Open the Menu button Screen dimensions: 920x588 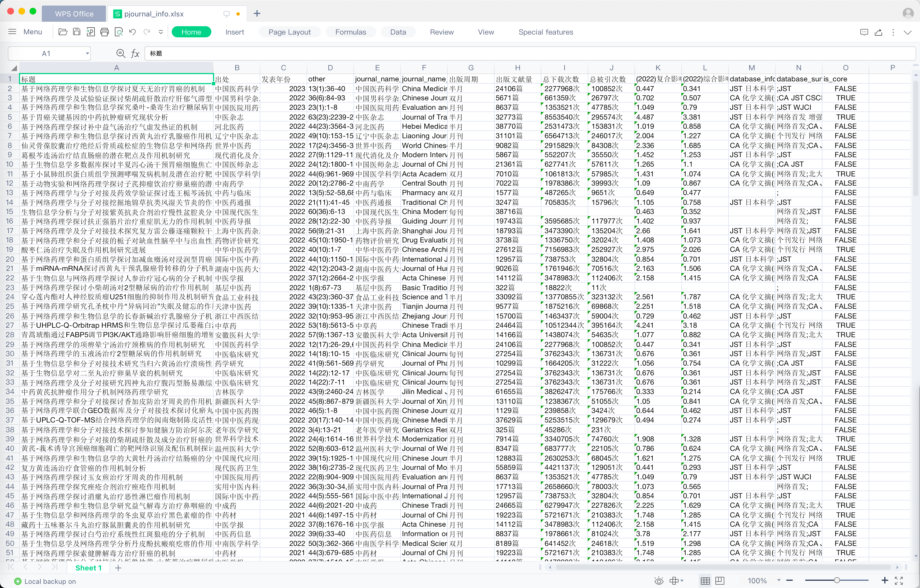click(x=25, y=32)
